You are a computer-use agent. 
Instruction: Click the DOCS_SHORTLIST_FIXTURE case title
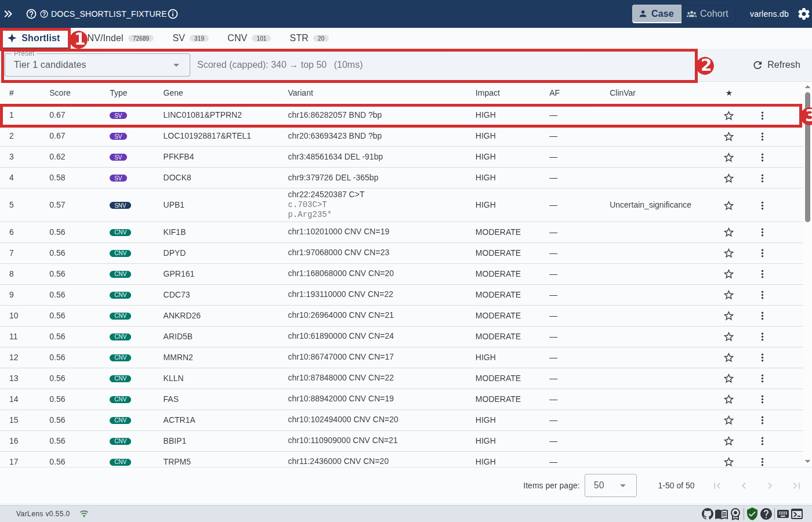pyautogui.click(x=108, y=14)
